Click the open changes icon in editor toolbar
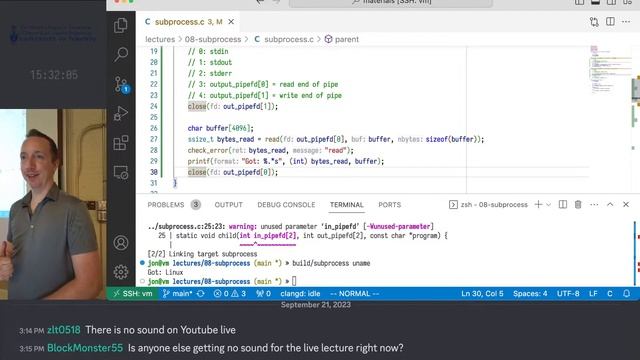640x360 pixels. [594, 22]
